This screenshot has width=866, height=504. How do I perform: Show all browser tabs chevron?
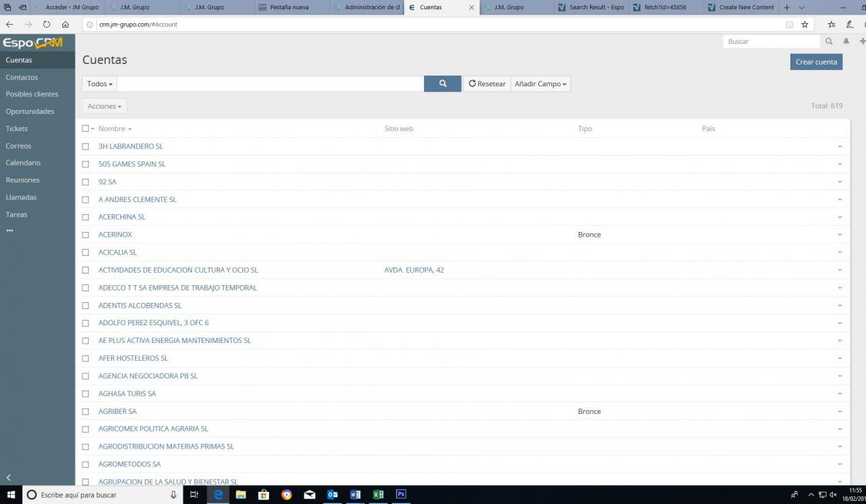pos(801,7)
